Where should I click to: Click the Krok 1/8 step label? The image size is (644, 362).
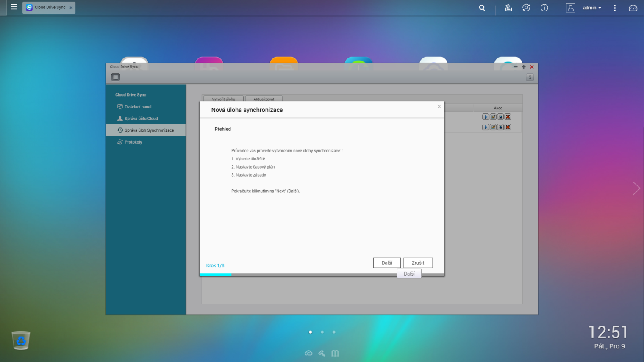tap(215, 265)
